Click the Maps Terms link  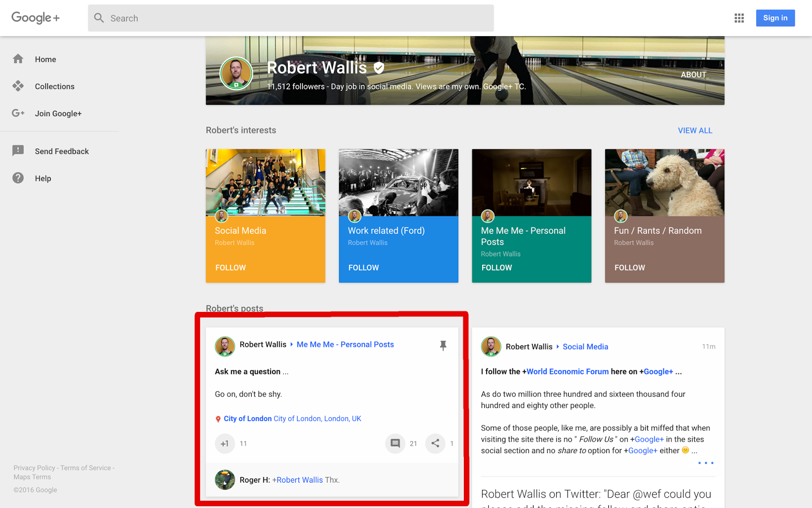tap(32, 477)
